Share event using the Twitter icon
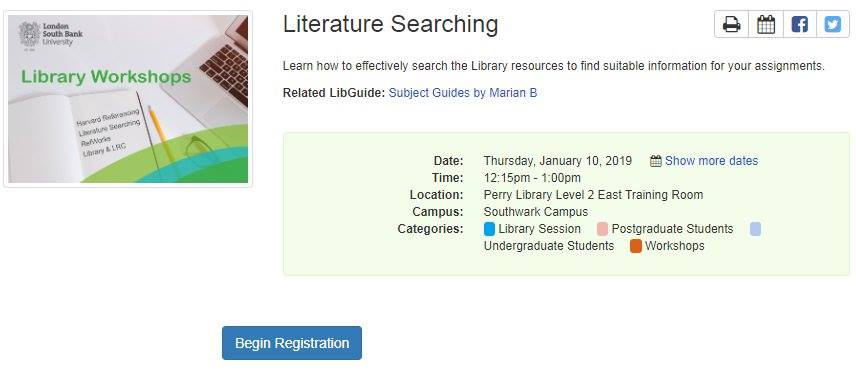The image size is (856, 370). 833,25
